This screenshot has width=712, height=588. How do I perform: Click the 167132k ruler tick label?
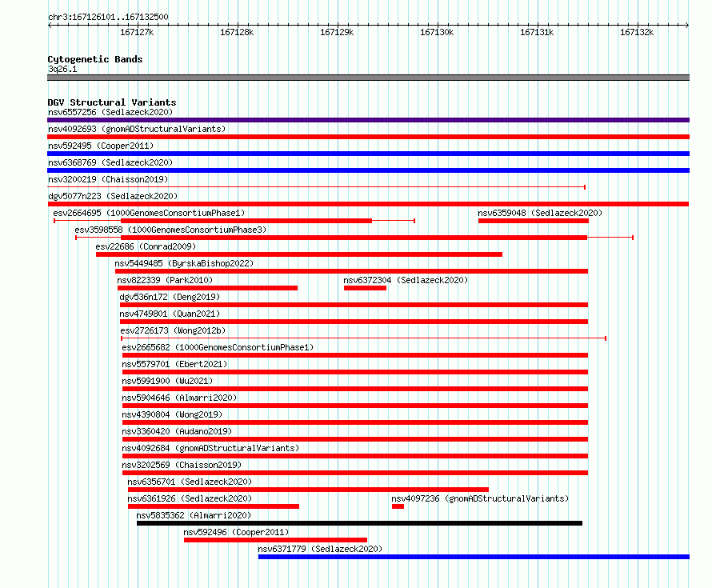tap(637, 32)
